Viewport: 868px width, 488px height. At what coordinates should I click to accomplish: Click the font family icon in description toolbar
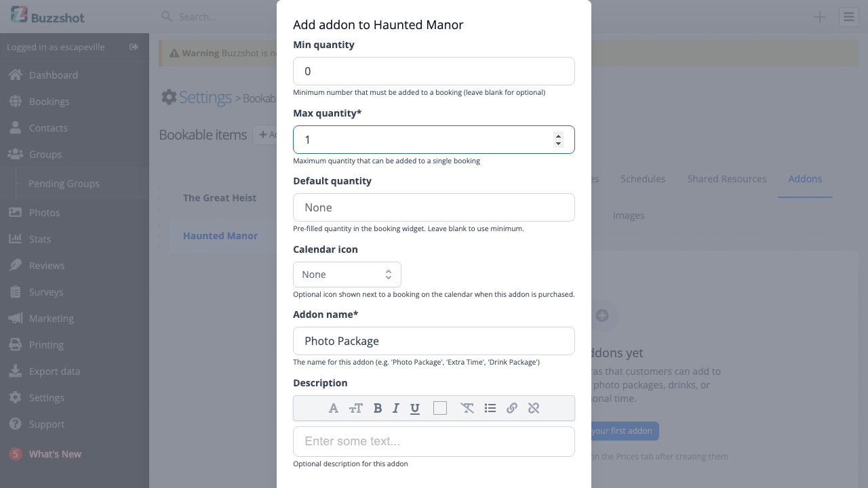coord(334,408)
